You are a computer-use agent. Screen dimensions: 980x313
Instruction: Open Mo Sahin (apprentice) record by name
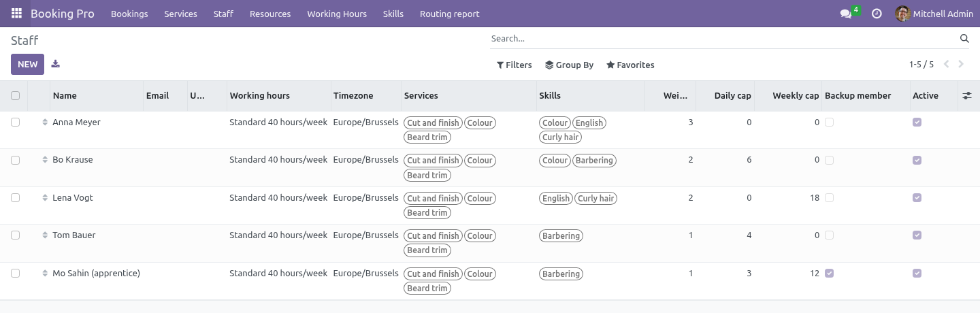click(x=96, y=274)
